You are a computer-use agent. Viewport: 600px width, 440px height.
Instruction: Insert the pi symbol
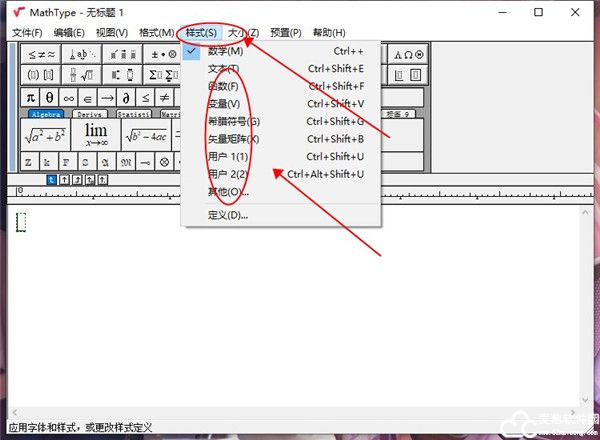pyautogui.click(x=31, y=97)
